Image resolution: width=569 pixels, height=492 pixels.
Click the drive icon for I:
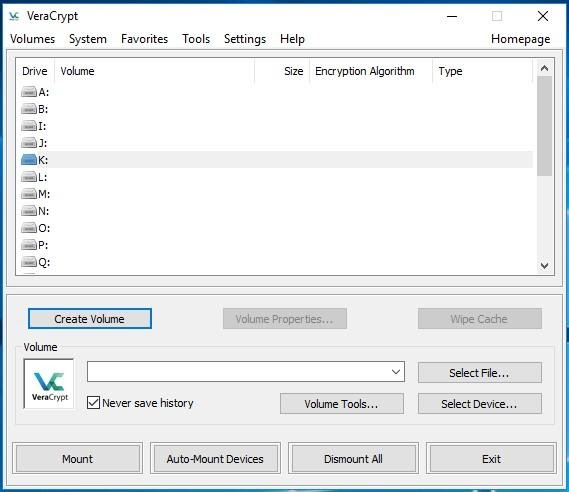coord(29,126)
